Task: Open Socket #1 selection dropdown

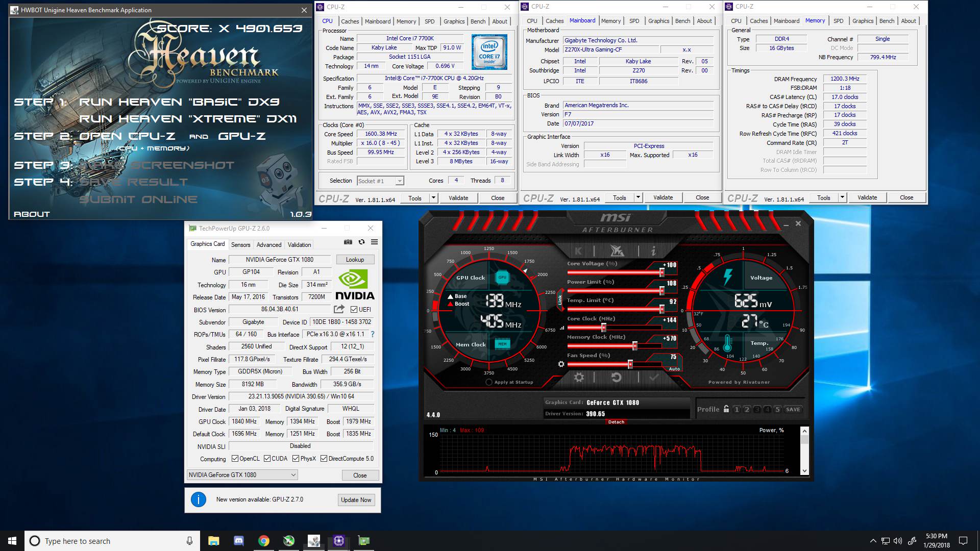Action: click(380, 181)
